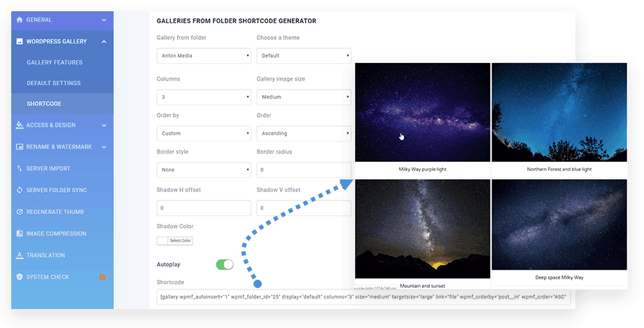Click the System Check shield icon

(x=20, y=277)
